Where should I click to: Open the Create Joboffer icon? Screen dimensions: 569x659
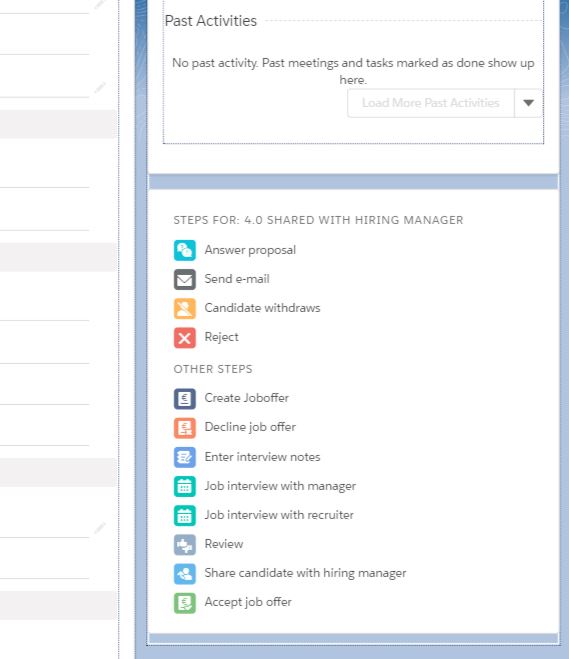pos(184,398)
